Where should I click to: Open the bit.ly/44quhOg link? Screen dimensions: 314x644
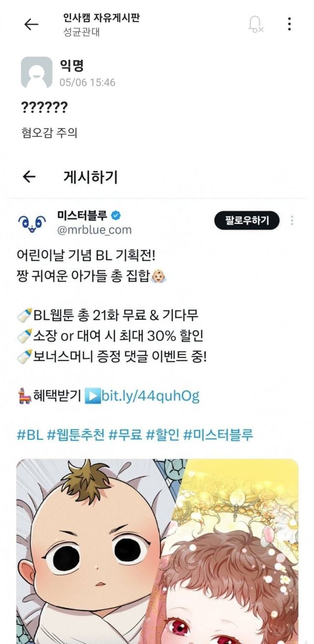[150, 396]
